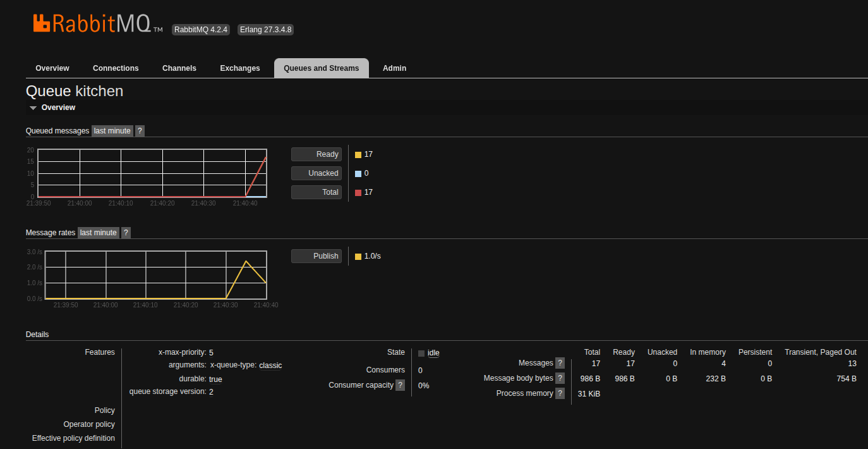Open help for Process memory
This screenshot has width=868, height=449.
[560, 393]
